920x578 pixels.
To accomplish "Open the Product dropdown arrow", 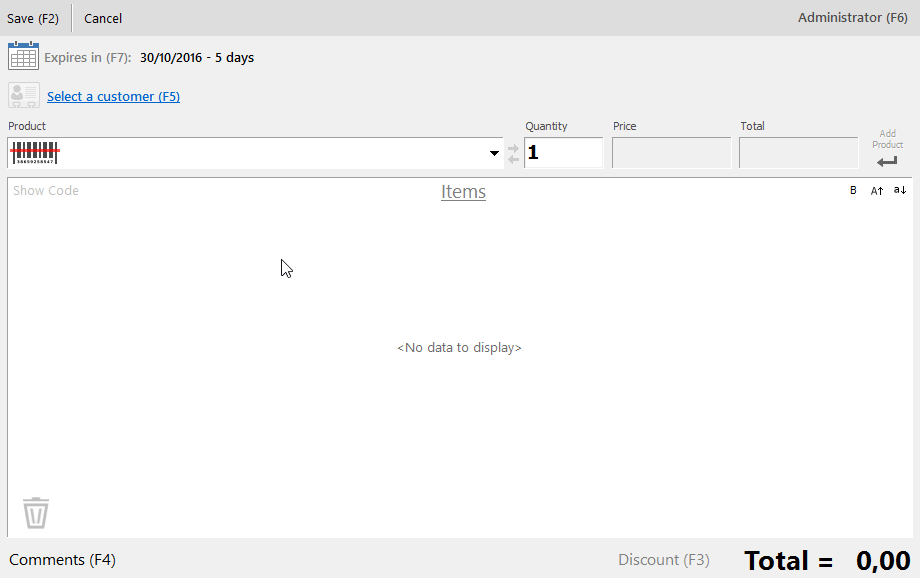I will point(494,153).
